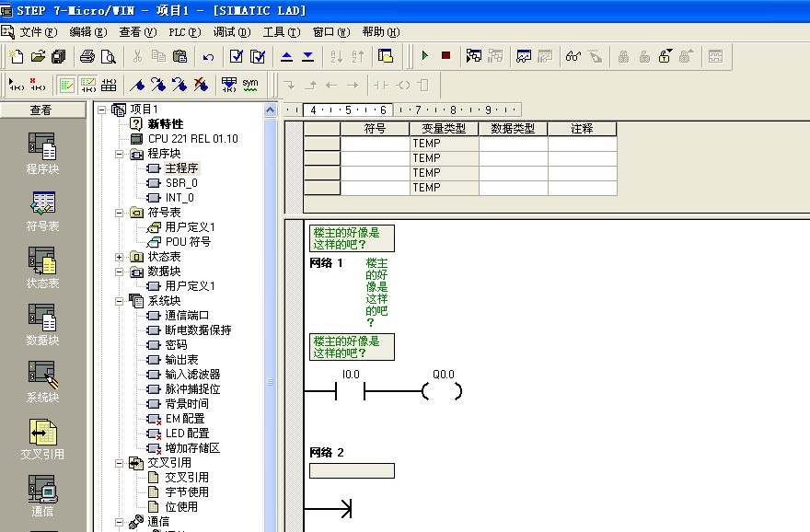Expand the 状态表 tree node
The width and height of the screenshot is (810, 532).
[x=120, y=257]
